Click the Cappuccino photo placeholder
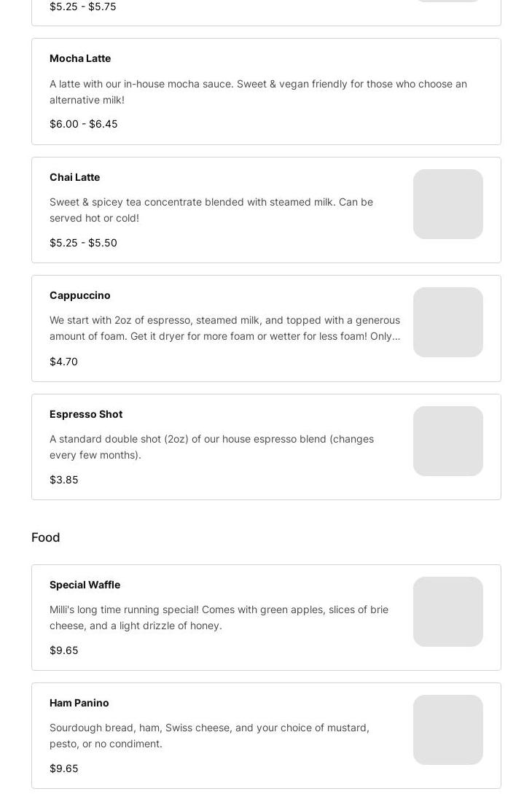The image size is (532, 794). click(447, 322)
